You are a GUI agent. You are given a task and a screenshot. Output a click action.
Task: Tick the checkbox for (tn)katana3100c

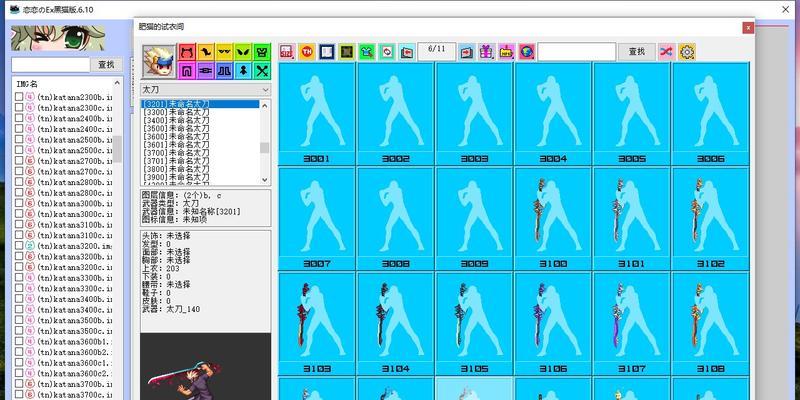pyautogui.click(x=19, y=235)
